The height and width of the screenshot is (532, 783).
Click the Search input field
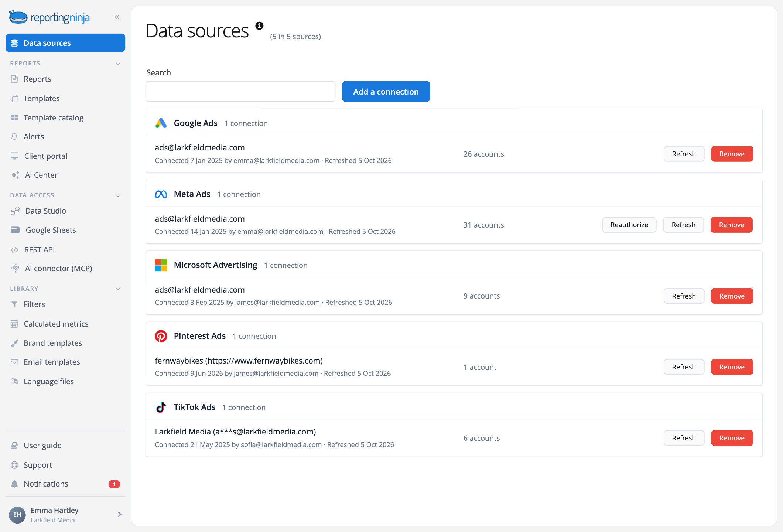click(240, 92)
